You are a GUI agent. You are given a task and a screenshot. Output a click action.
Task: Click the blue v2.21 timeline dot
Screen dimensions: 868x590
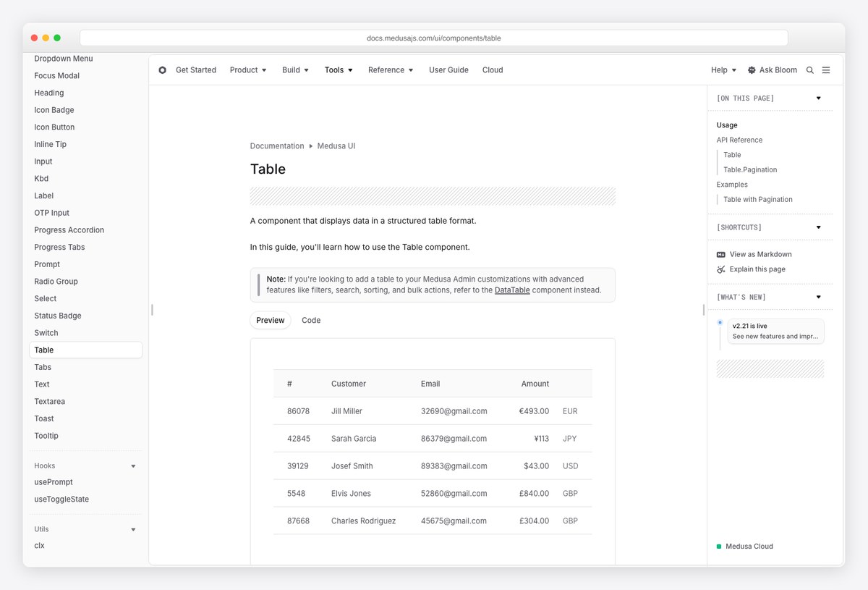(720, 322)
